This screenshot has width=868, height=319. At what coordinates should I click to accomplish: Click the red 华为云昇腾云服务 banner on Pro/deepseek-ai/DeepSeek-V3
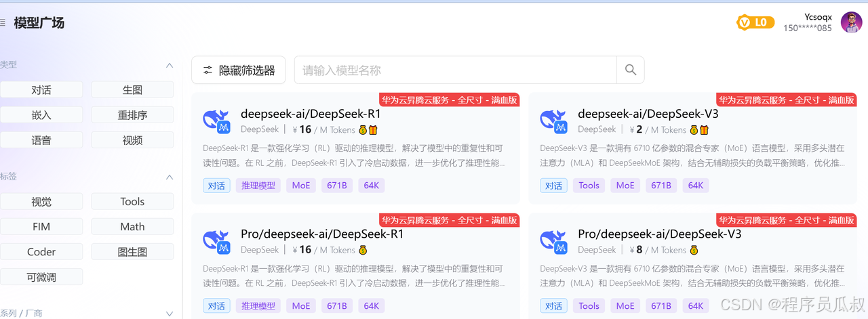[787, 220]
